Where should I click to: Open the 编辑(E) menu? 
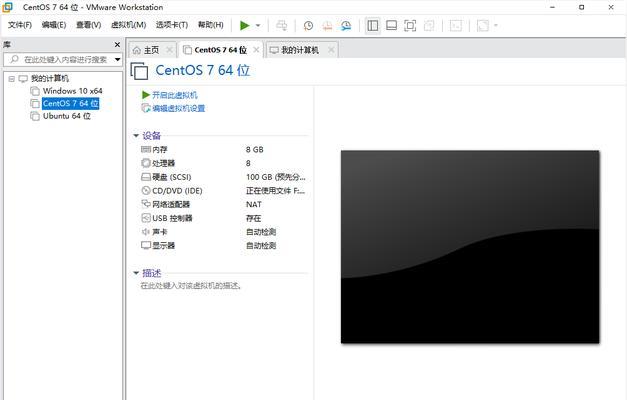click(x=54, y=25)
